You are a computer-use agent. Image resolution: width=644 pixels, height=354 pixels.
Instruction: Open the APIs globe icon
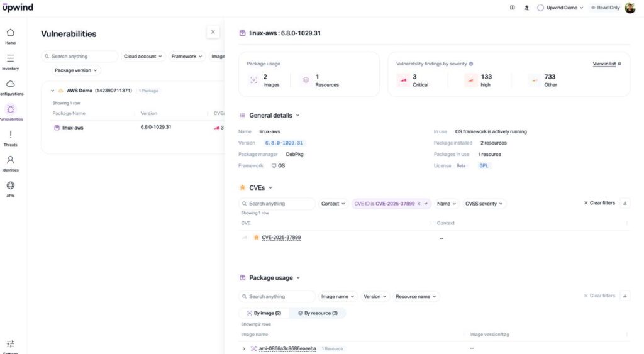point(11,185)
